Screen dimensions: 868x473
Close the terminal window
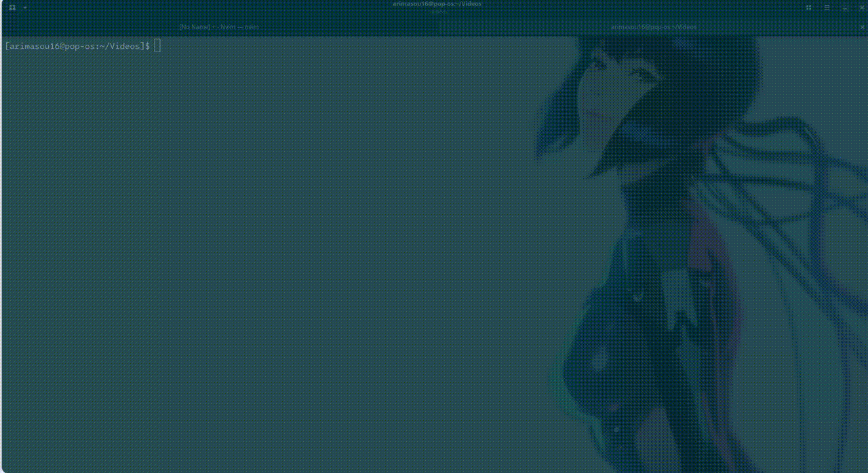pyautogui.click(x=861, y=7)
